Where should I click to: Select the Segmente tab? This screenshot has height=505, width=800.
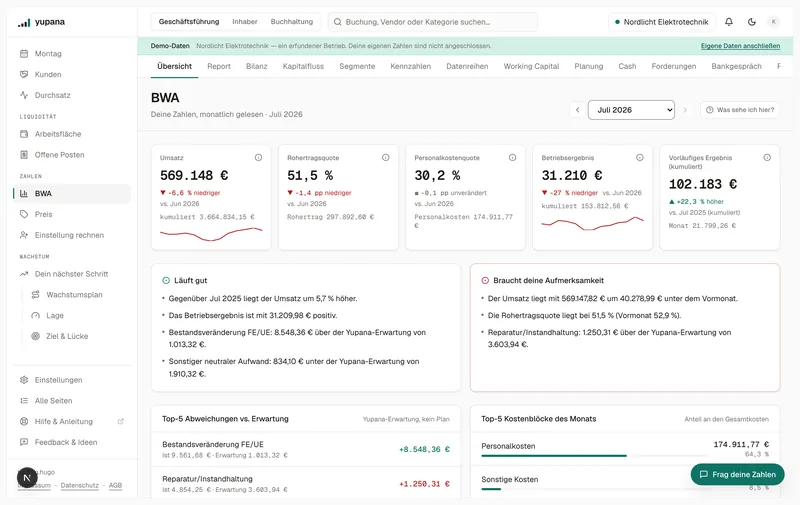(357, 66)
